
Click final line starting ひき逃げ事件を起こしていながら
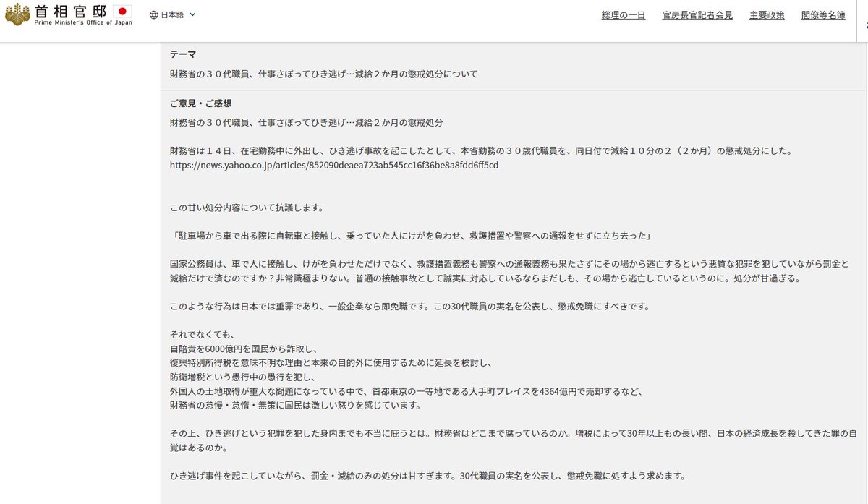(x=427, y=476)
